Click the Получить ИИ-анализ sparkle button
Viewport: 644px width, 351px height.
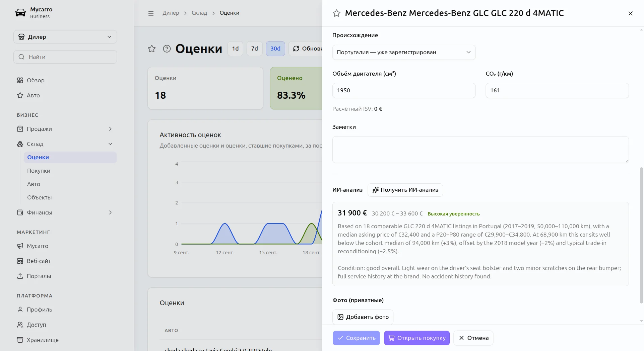(x=405, y=190)
